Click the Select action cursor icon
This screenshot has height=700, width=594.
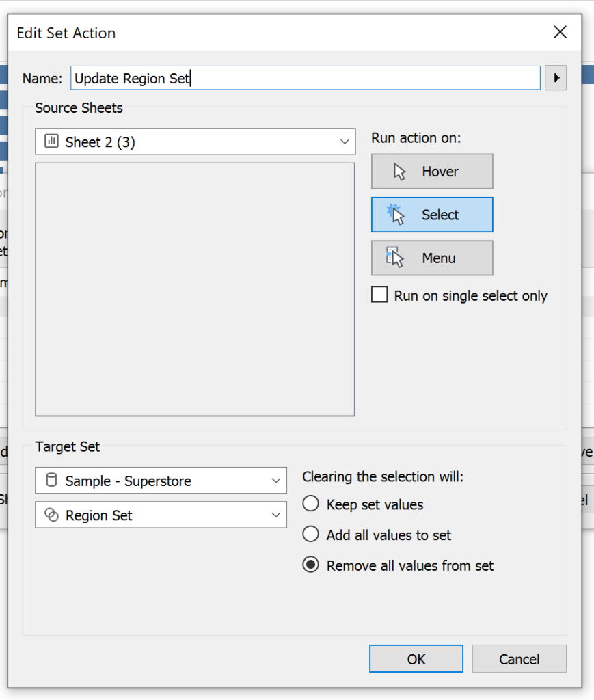pyautogui.click(x=396, y=215)
